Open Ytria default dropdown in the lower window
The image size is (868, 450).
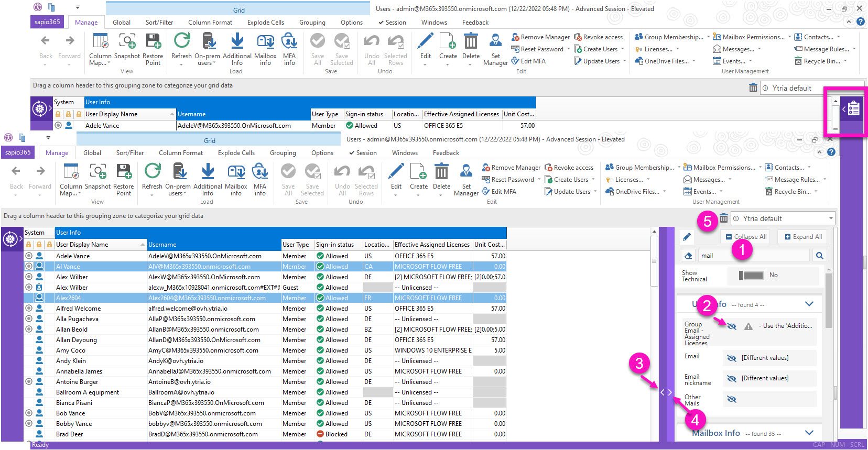[831, 218]
